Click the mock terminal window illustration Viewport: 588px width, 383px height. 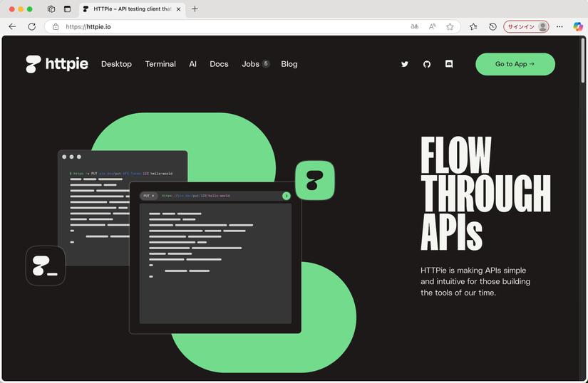(94, 208)
